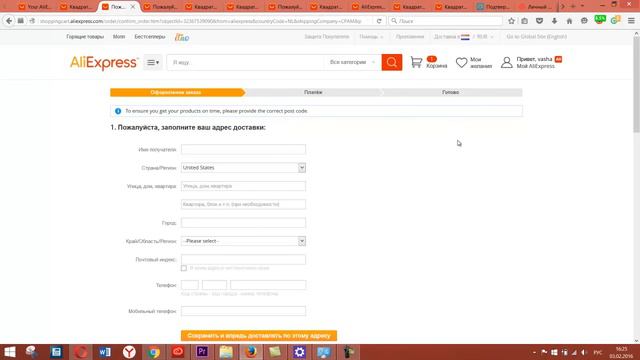Click the city (Город) input field

[243, 223]
